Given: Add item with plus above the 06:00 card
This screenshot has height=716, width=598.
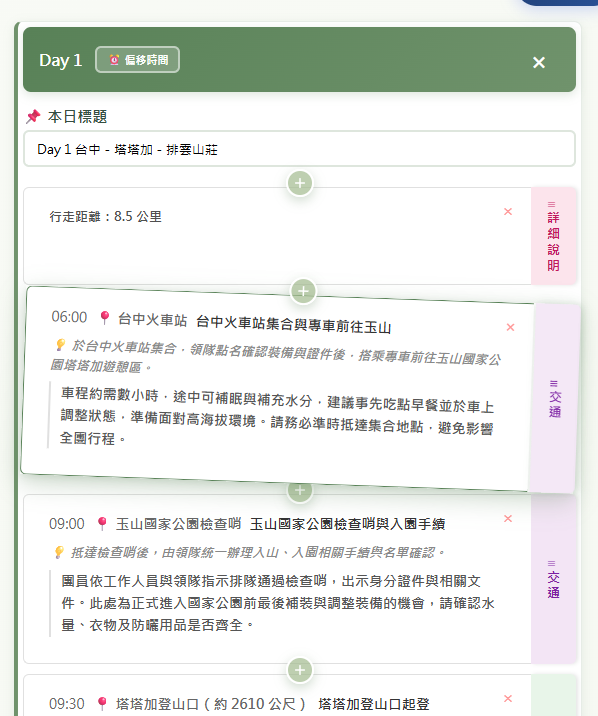Looking at the screenshot, I should [303, 291].
